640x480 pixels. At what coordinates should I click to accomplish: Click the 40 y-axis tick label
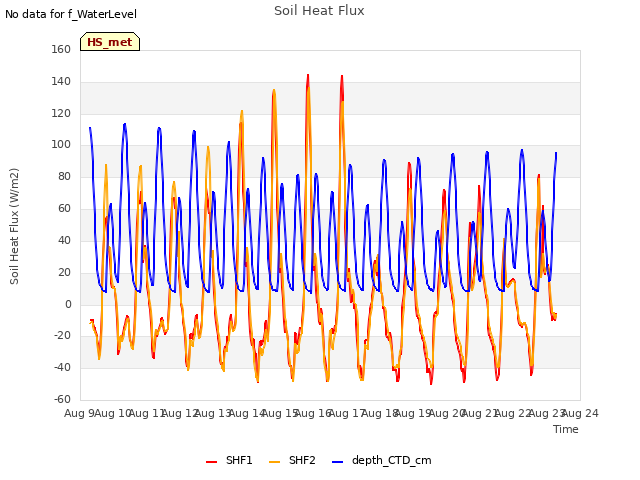(64, 240)
